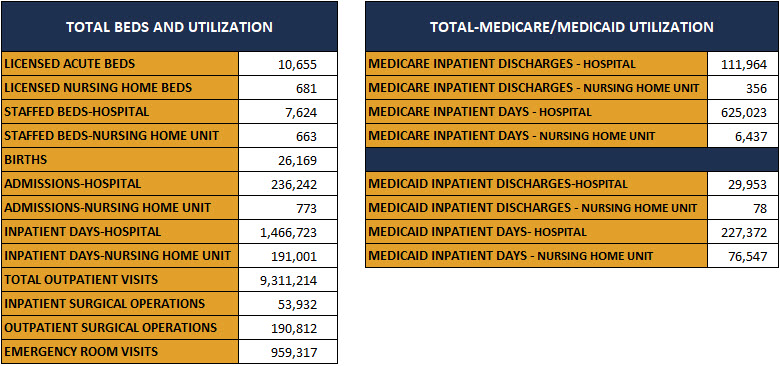The image size is (780, 366).
Task: Click Medicare Inpatient Days - Hospital value 625,023
Action: (x=743, y=112)
